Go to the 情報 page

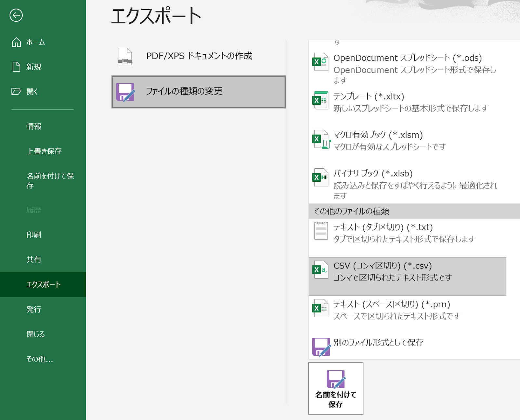click(x=43, y=126)
